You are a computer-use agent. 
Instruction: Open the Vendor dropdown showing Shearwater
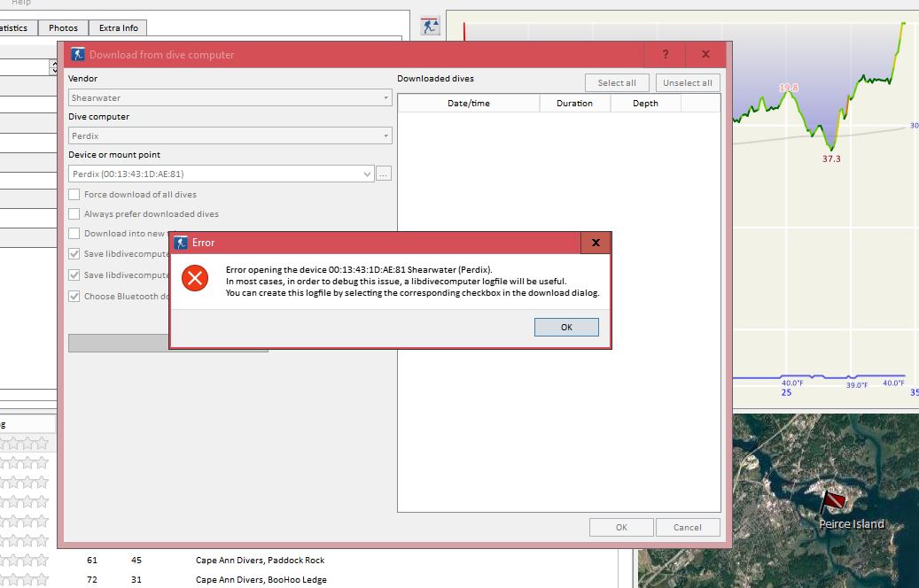[230, 97]
